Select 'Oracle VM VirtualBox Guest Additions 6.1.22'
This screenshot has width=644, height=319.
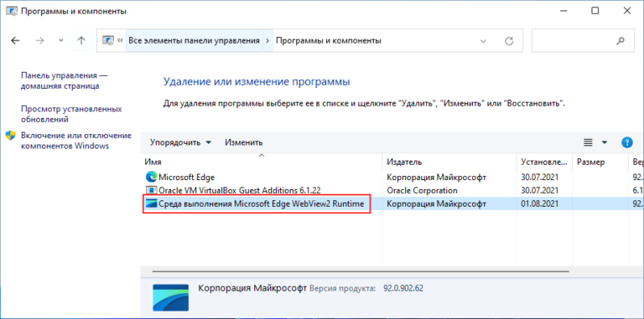(x=240, y=190)
